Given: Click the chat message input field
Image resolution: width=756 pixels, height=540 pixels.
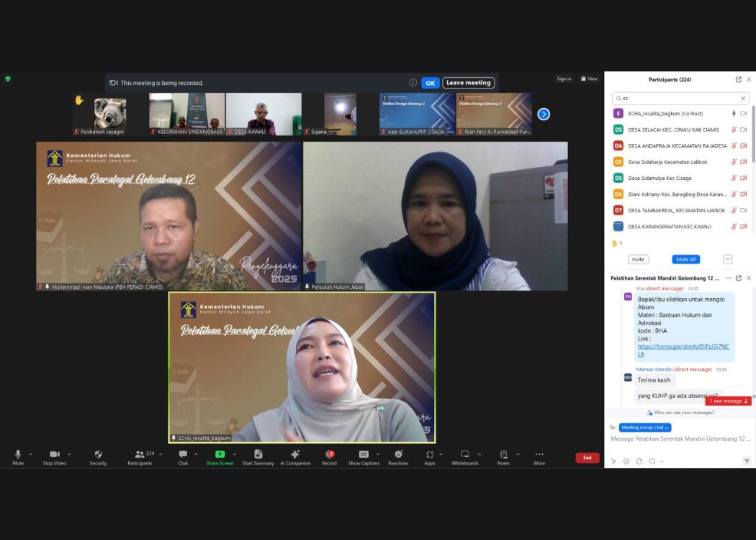Looking at the screenshot, I should pyautogui.click(x=680, y=438).
